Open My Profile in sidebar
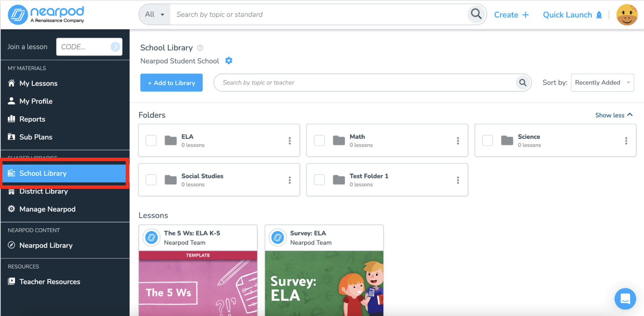Screen dimensions: 644x316 [x=36, y=101]
